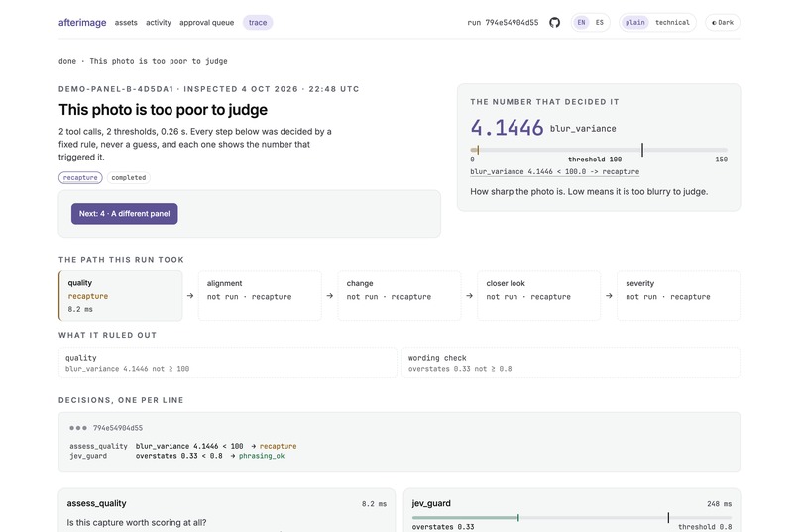Click the jev_guard card heading
Screen dimensions: 799x532
[431, 503]
